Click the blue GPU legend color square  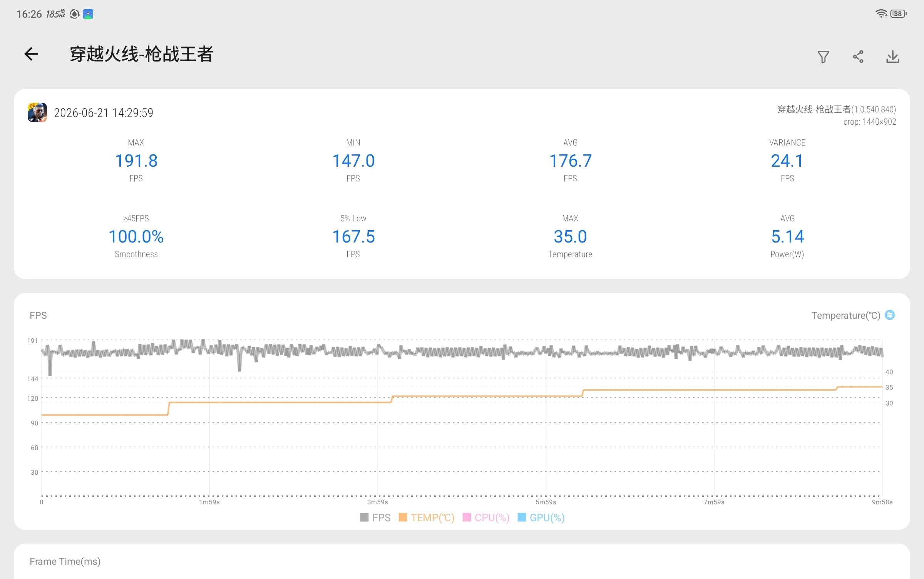click(x=522, y=517)
